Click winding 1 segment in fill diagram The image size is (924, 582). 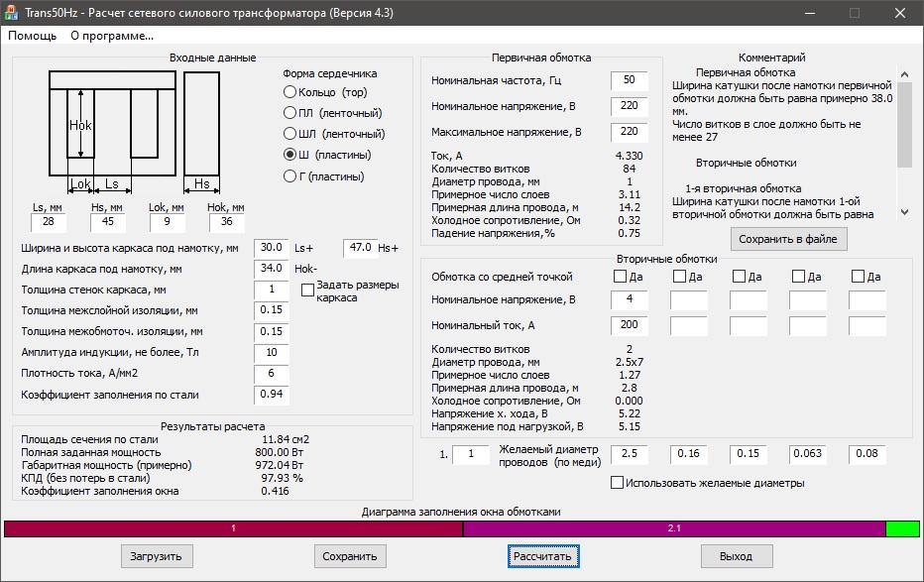(233, 528)
